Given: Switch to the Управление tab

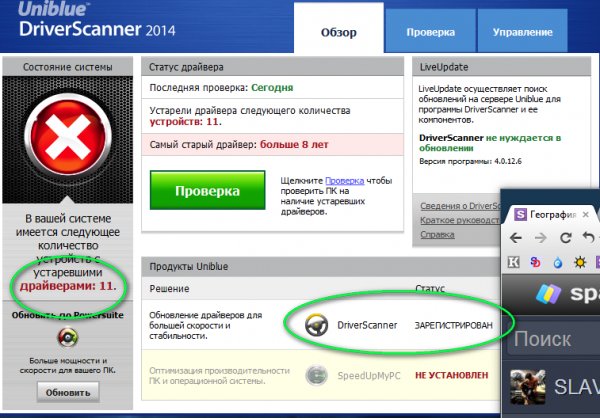Looking at the screenshot, I should pos(522,31).
